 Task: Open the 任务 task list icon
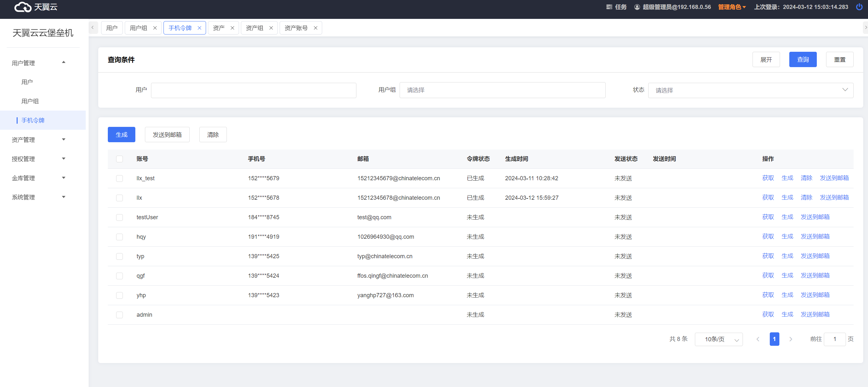tap(609, 7)
